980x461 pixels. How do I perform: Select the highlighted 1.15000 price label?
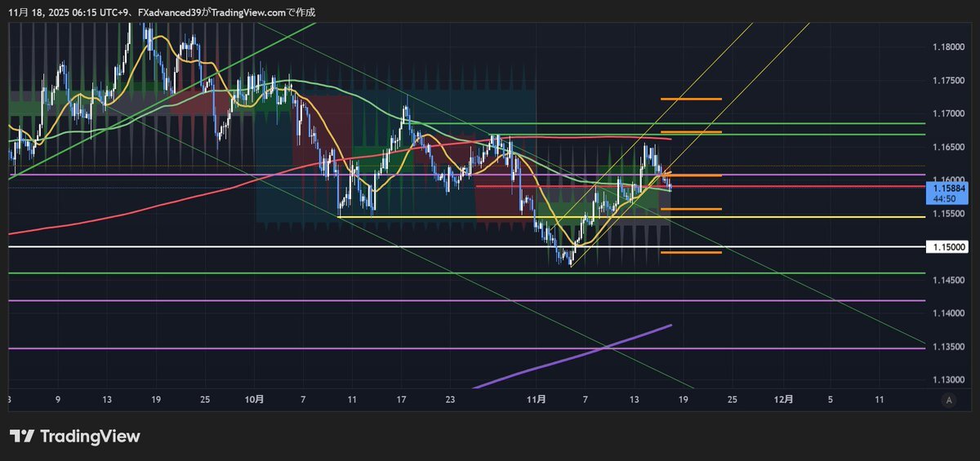coord(948,246)
